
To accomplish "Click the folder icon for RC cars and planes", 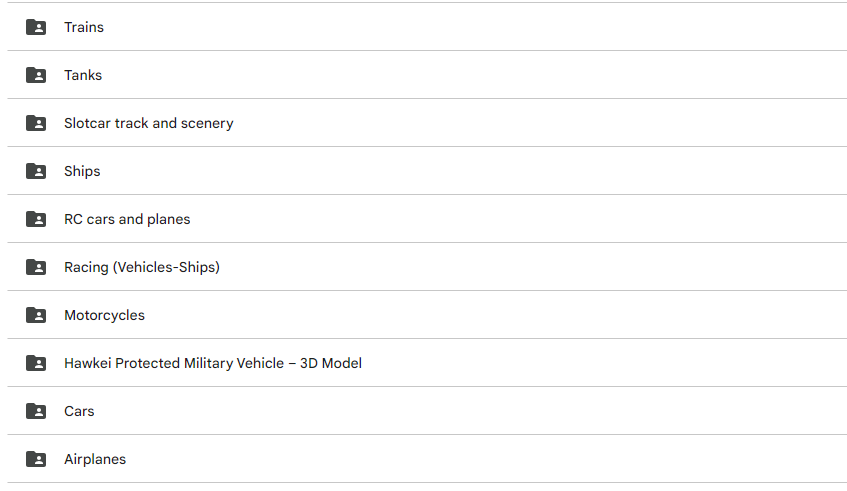I will click(x=36, y=219).
